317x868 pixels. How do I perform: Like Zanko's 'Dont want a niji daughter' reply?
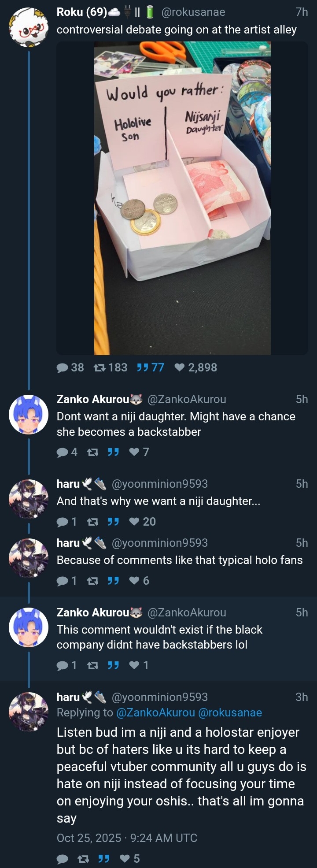click(135, 452)
